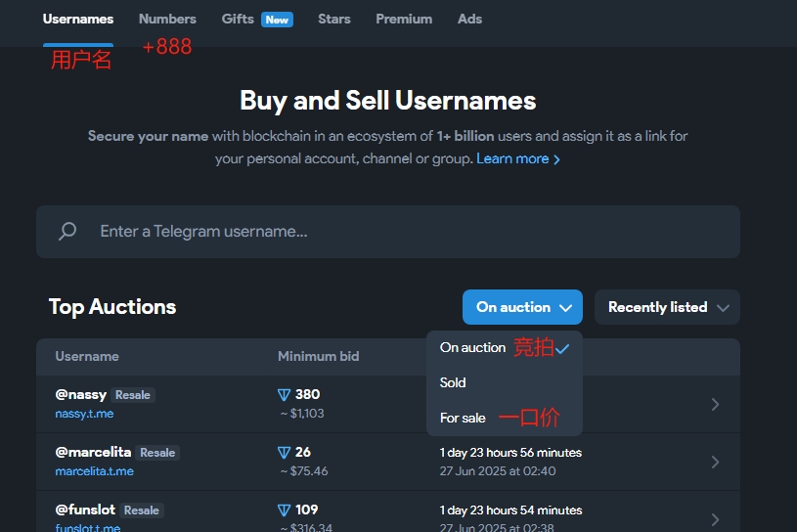Open the Premium tab
The height and width of the screenshot is (532, 797).
404,20
